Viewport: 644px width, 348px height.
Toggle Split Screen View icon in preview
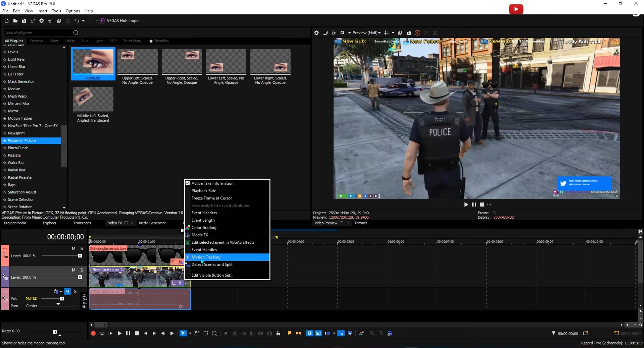point(342,33)
